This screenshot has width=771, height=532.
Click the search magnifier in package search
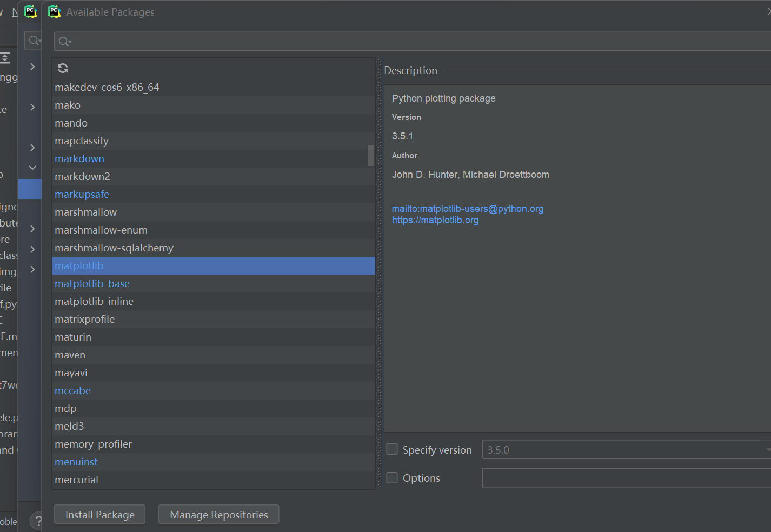point(64,42)
